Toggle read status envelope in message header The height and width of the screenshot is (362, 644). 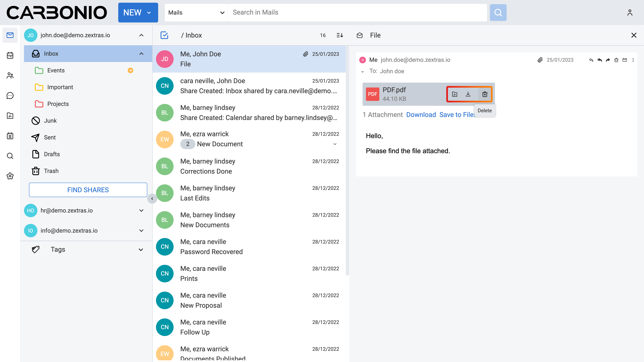pos(625,60)
